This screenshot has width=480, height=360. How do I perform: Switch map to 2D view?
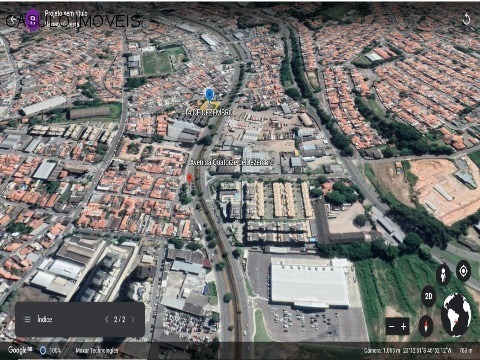pos(429,296)
